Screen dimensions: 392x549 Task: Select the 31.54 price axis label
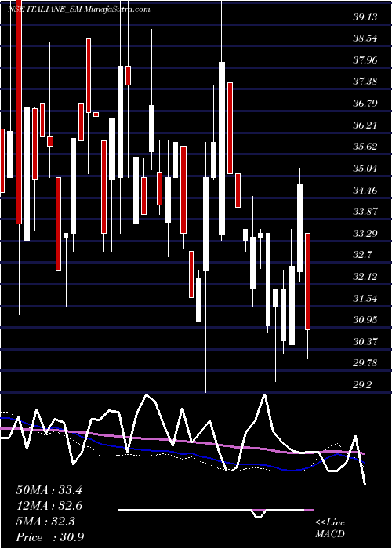pyautogui.click(x=365, y=299)
